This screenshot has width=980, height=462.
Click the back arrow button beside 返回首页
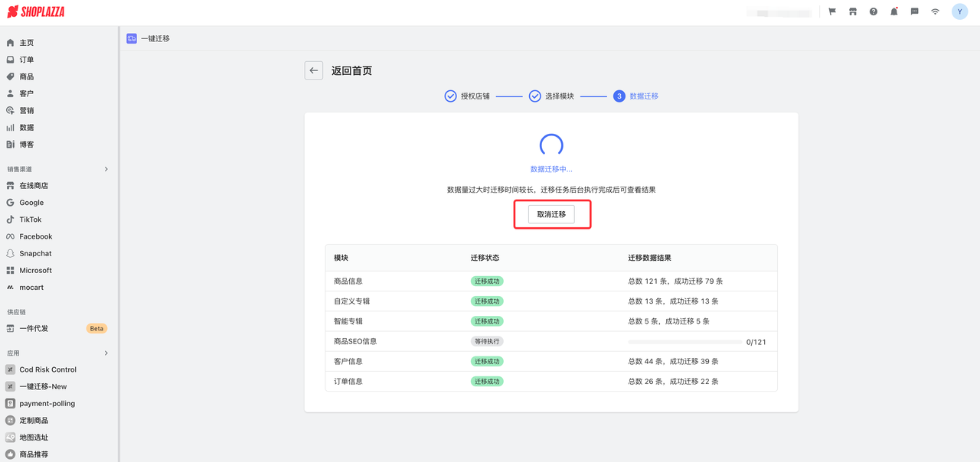[x=314, y=70]
